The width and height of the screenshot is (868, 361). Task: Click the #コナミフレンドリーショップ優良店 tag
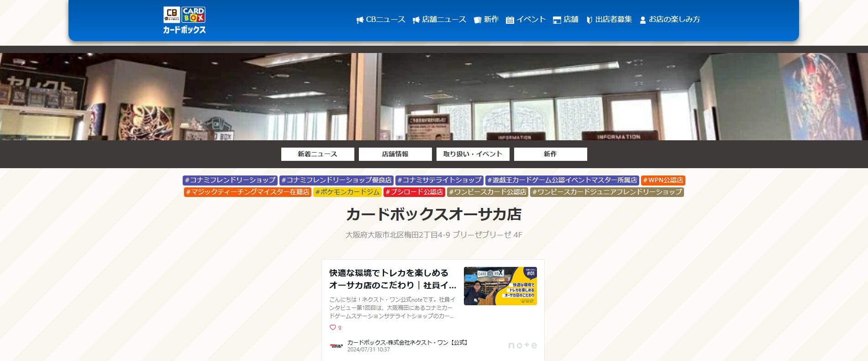(337, 180)
